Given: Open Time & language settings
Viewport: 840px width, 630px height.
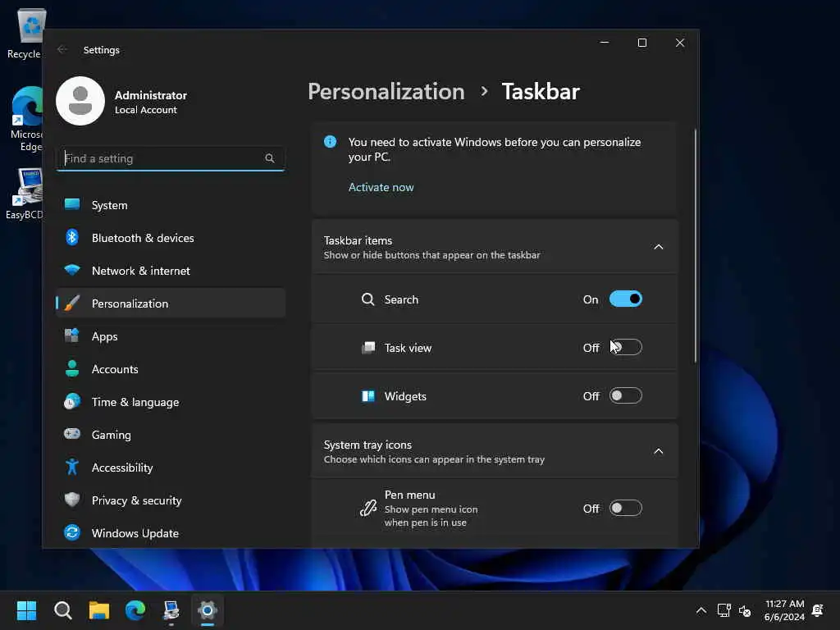Looking at the screenshot, I should pyautogui.click(x=171, y=402).
